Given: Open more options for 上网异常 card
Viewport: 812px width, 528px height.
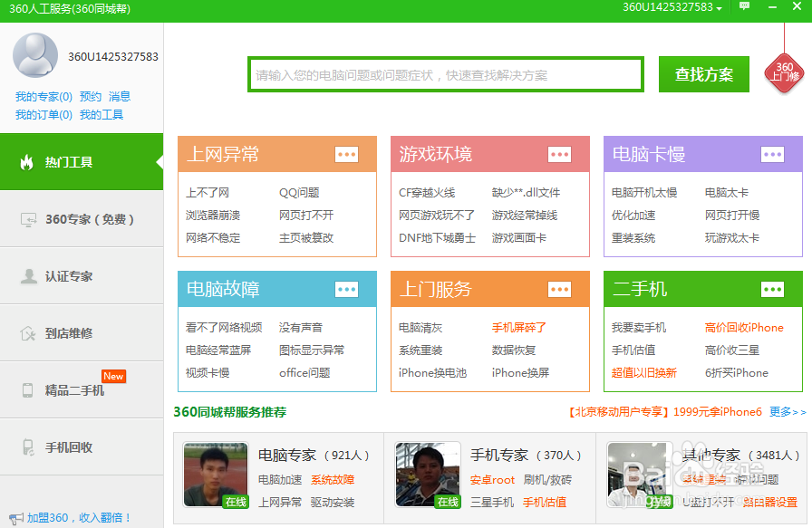Looking at the screenshot, I should tap(346, 154).
